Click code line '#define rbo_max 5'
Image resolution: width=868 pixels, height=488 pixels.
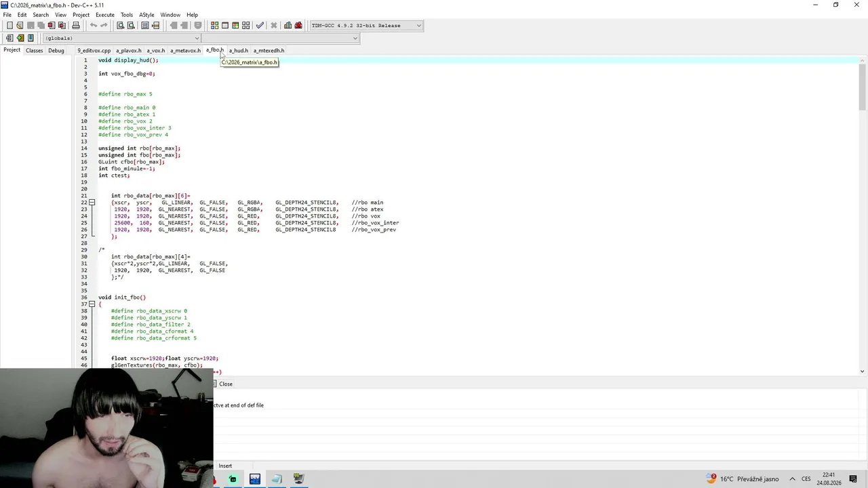tap(125, 94)
